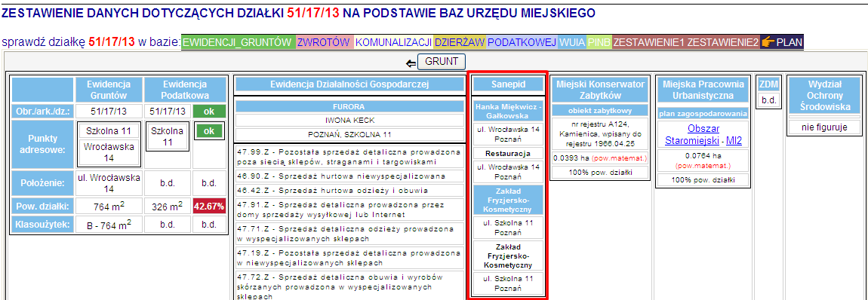The height and width of the screenshot is (300, 868).
Task: Select the 46.42.Z activity row
Action: (x=349, y=191)
